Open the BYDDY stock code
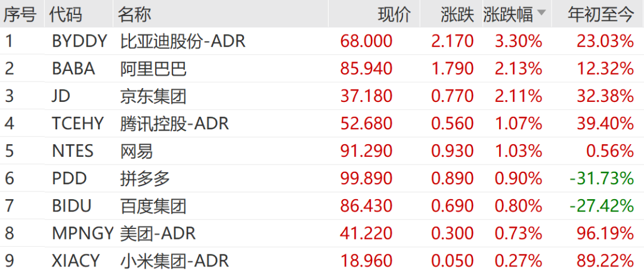 click(x=79, y=41)
